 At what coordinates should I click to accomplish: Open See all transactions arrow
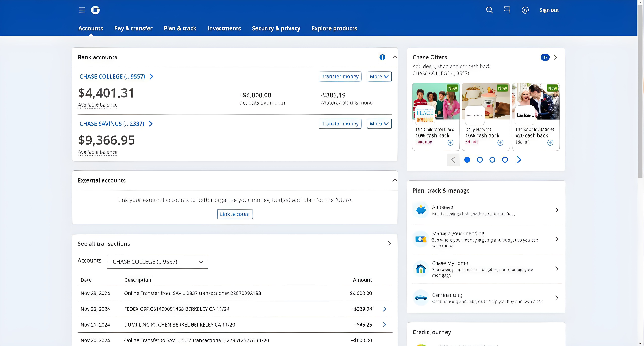point(389,243)
